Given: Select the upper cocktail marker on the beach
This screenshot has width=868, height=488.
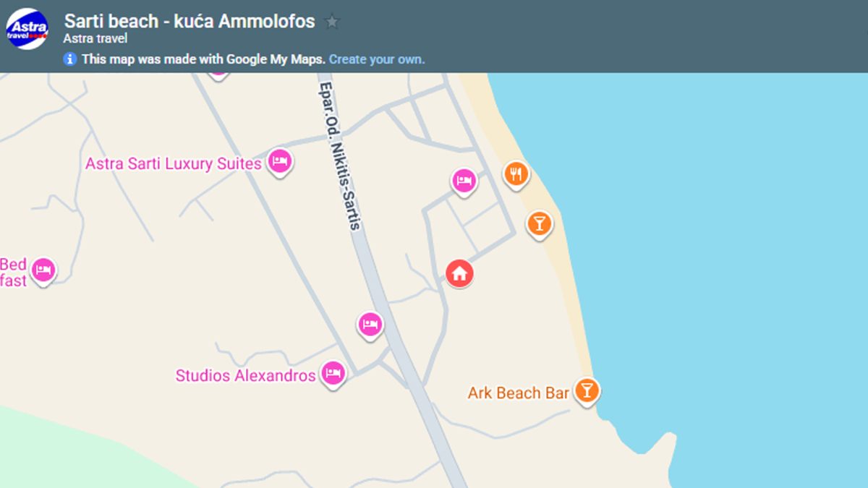Looking at the screenshot, I should (x=539, y=223).
